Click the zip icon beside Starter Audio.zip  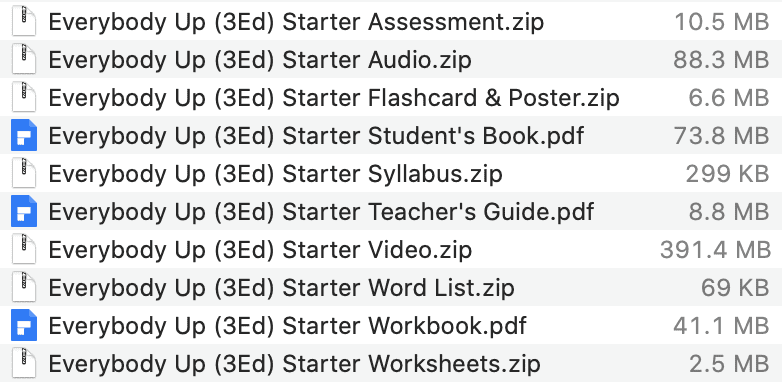pos(24,59)
